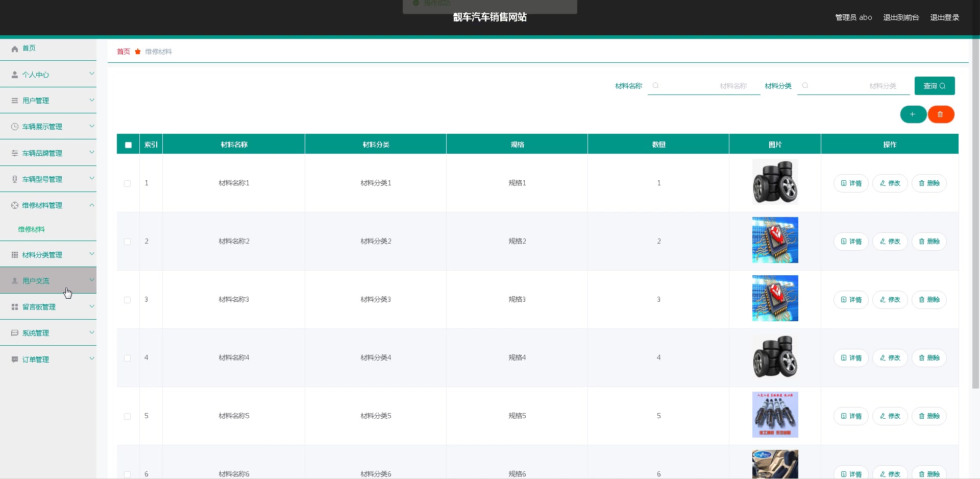This screenshot has width=980, height=479.
Task: Click the 查询 search button
Action: 935,86
